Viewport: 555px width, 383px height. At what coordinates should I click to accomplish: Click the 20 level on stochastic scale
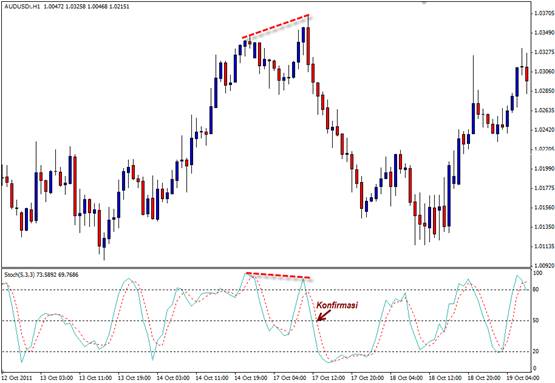536,351
